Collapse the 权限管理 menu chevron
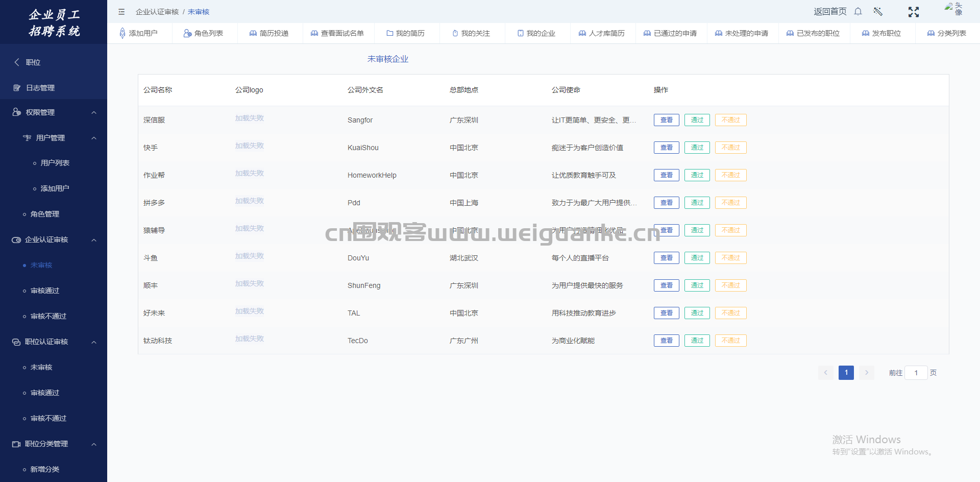980x482 pixels. [x=94, y=112]
